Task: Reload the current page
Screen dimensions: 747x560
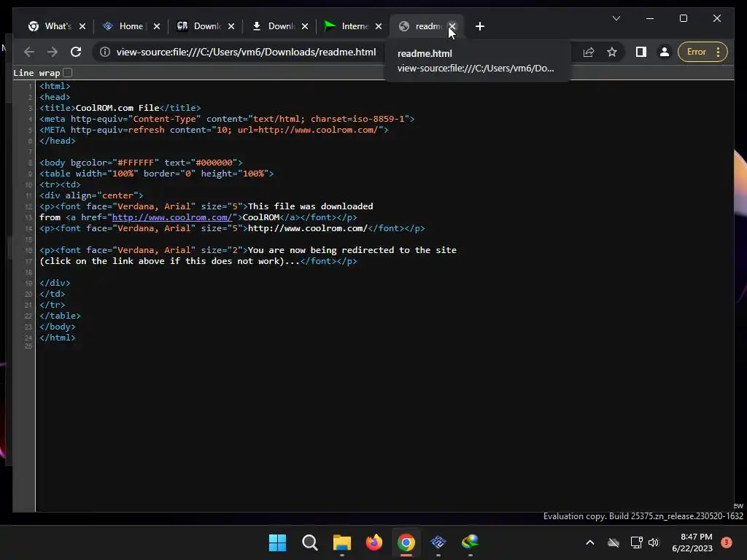Action: [x=76, y=52]
